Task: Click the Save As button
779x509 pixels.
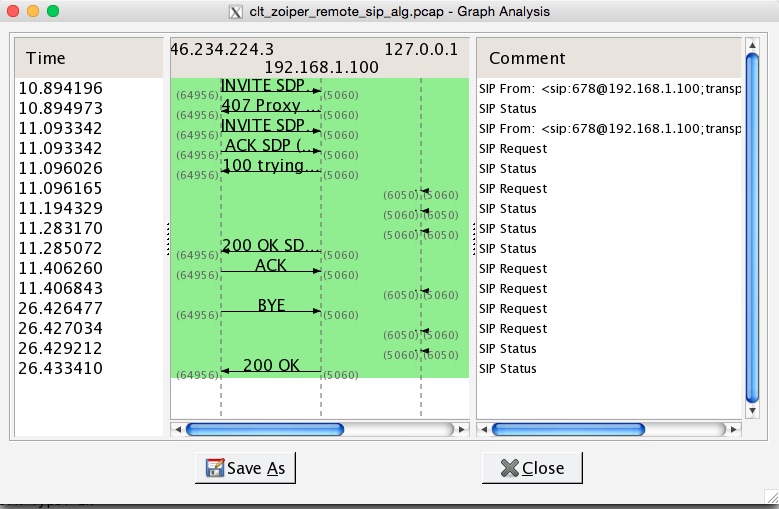Action: point(245,468)
